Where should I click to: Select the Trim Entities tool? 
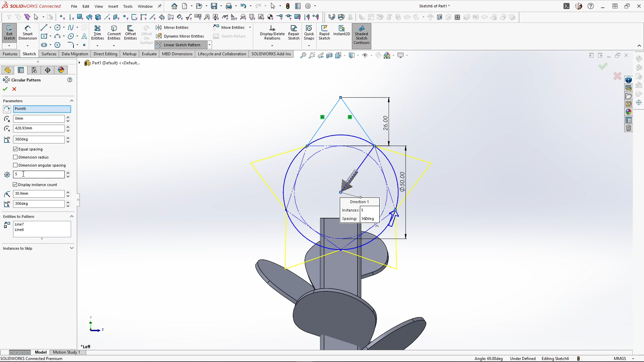coord(97,33)
